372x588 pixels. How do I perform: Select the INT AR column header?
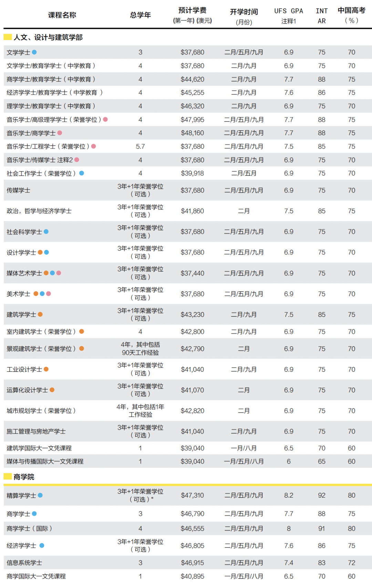322,16
